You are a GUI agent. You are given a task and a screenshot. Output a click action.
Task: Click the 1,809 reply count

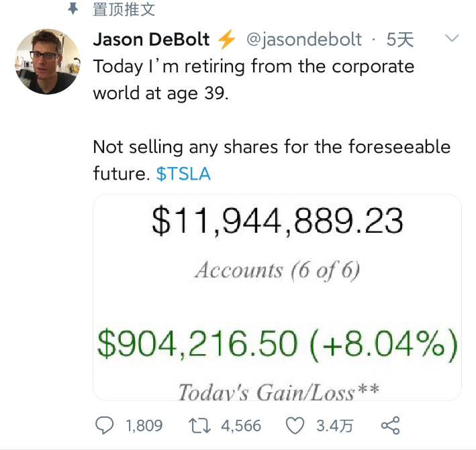(x=144, y=426)
